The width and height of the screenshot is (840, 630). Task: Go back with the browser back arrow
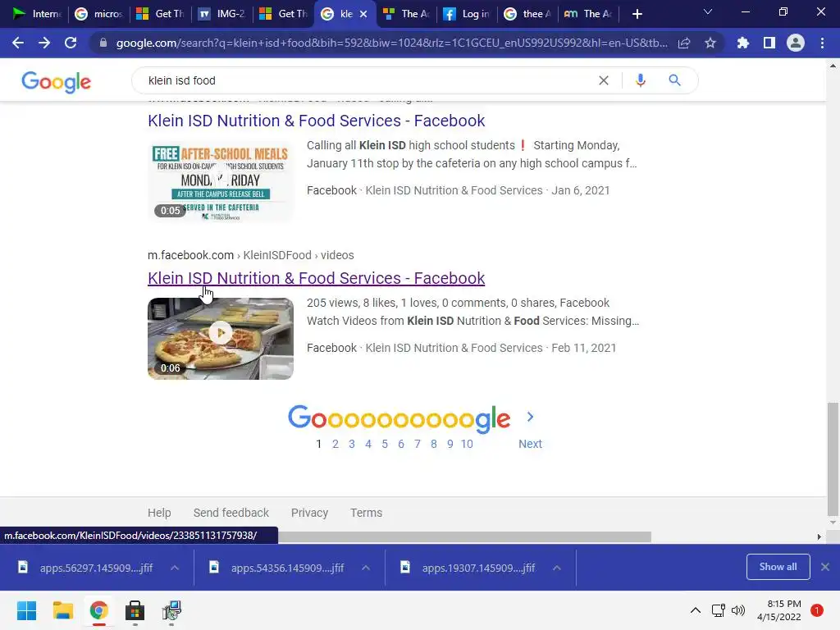click(x=18, y=43)
